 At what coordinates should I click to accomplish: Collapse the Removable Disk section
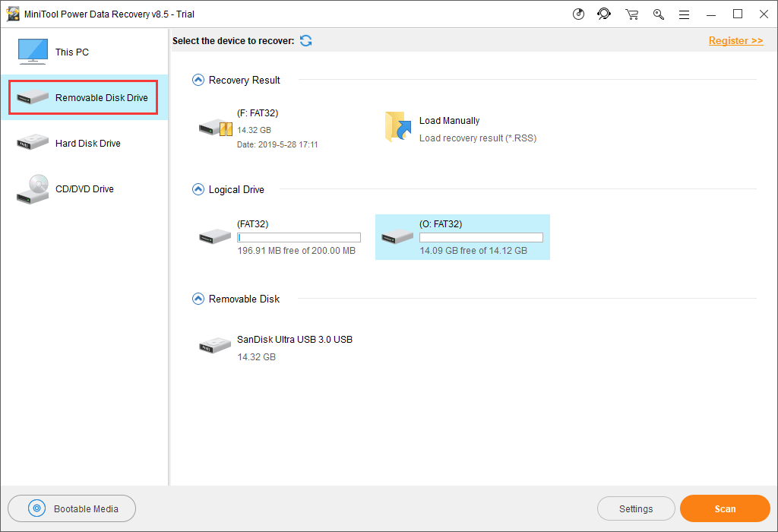pyautogui.click(x=198, y=299)
